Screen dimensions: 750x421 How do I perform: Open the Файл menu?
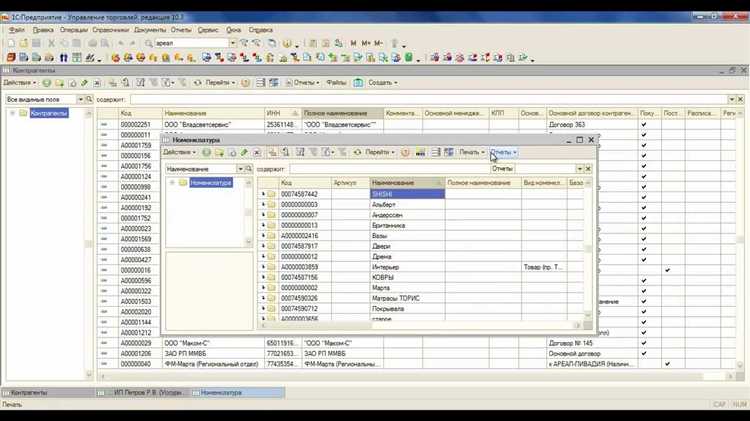point(16,30)
